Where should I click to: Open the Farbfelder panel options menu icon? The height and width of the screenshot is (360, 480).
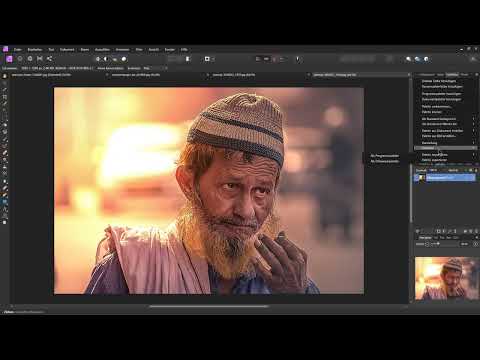pyautogui.click(x=476, y=75)
